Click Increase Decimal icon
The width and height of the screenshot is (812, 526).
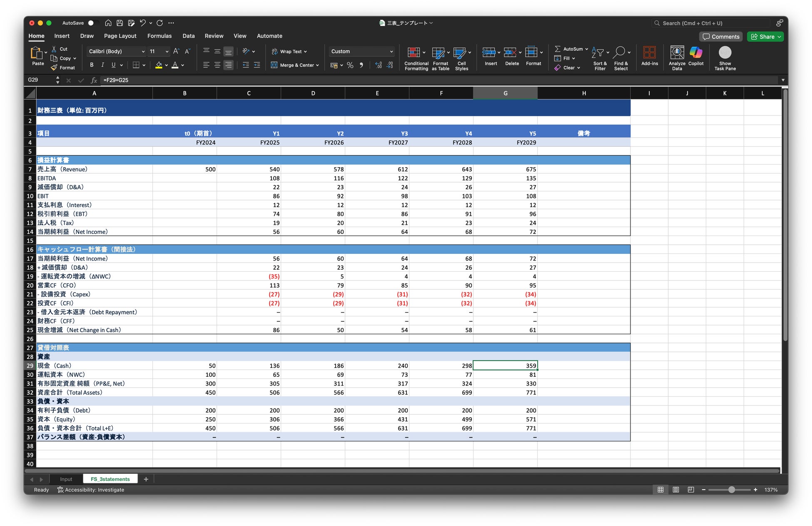[x=379, y=65]
